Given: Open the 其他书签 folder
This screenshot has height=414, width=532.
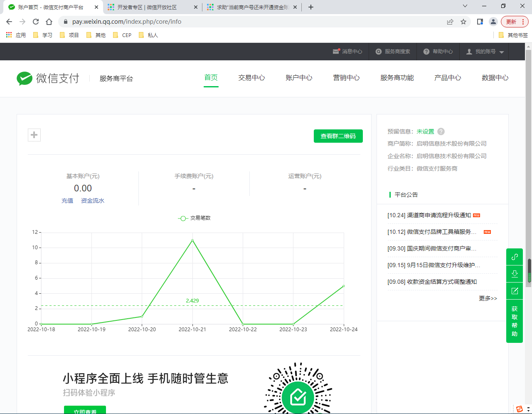Looking at the screenshot, I should 513,35.
